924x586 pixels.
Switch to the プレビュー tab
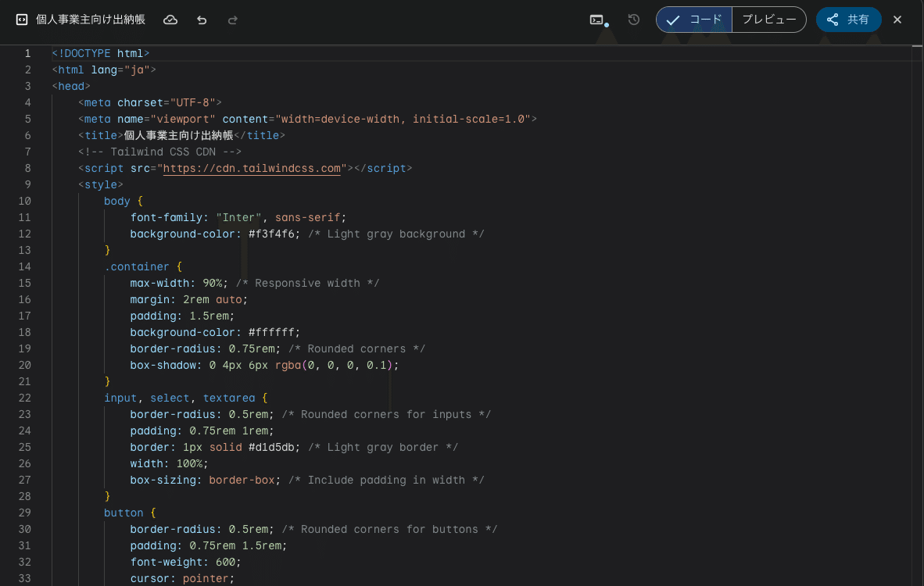tap(769, 20)
